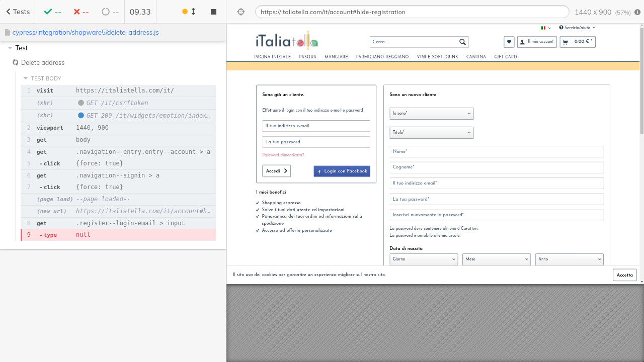Image resolution: width=644 pixels, height=362 pixels.
Task: Open the Titolo dropdown
Action: coord(431,133)
